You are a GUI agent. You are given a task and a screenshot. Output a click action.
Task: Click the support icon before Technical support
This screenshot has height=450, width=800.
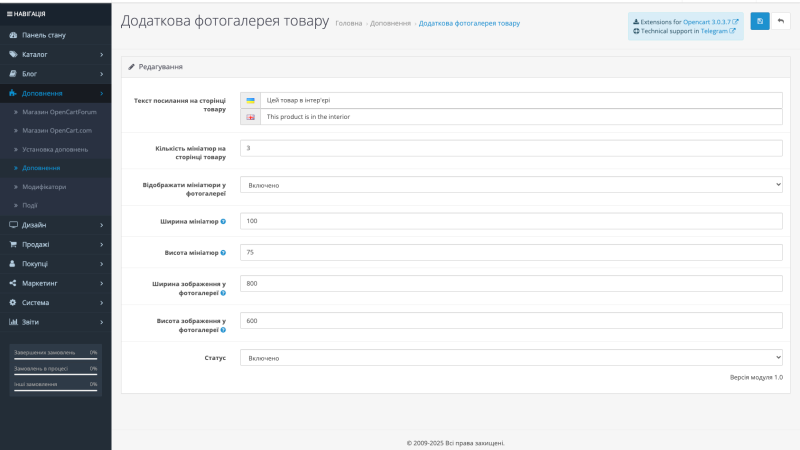click(x=636, y=31)
